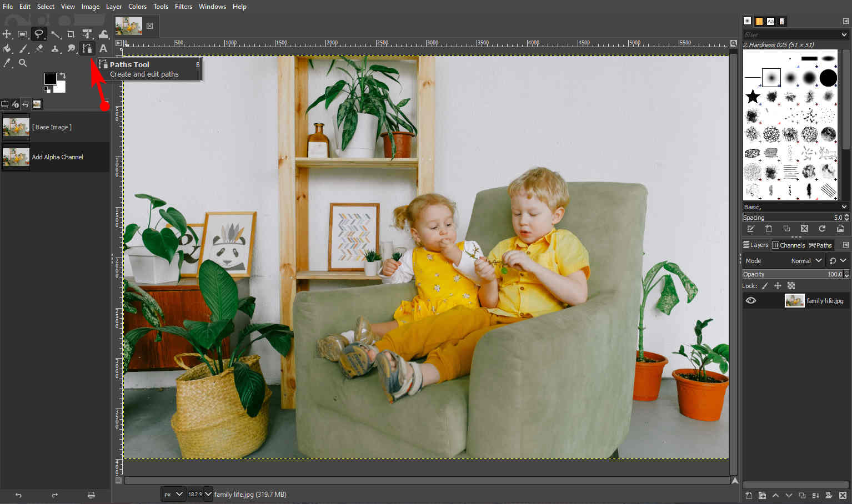
Task: Select the Color Picker tool
Action: coord(7,63)
